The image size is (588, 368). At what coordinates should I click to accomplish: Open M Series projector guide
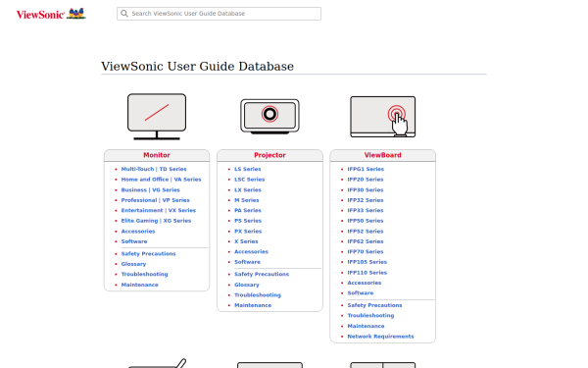pos(247,200)
